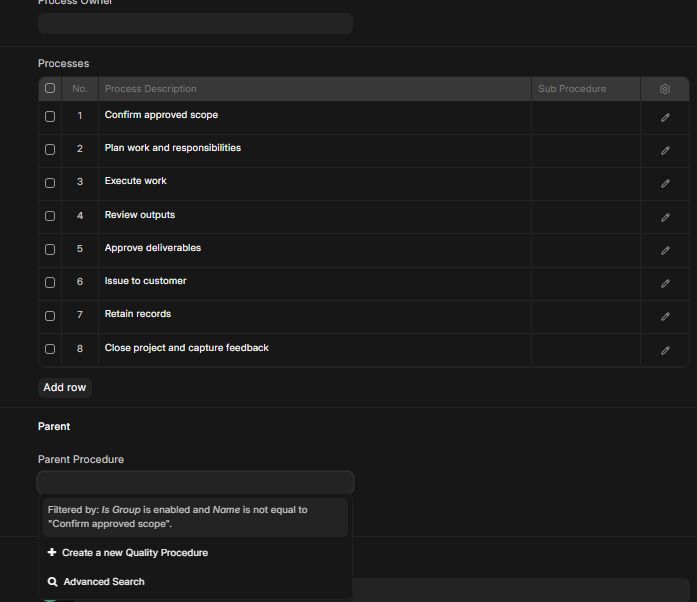
Task: Edit the 'Approve deliverables' row
Action: click(665, 250)
